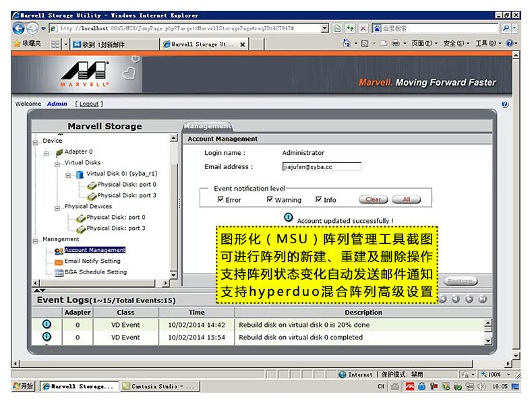Select the Management tab
This screenshot has width=532, height=413.
coord(208,126)
